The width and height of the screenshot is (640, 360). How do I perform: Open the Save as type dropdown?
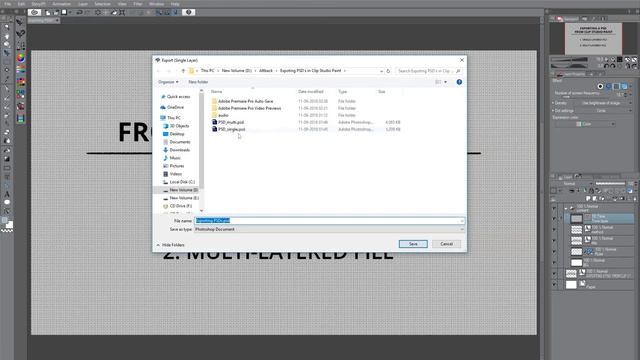point(329,229)
